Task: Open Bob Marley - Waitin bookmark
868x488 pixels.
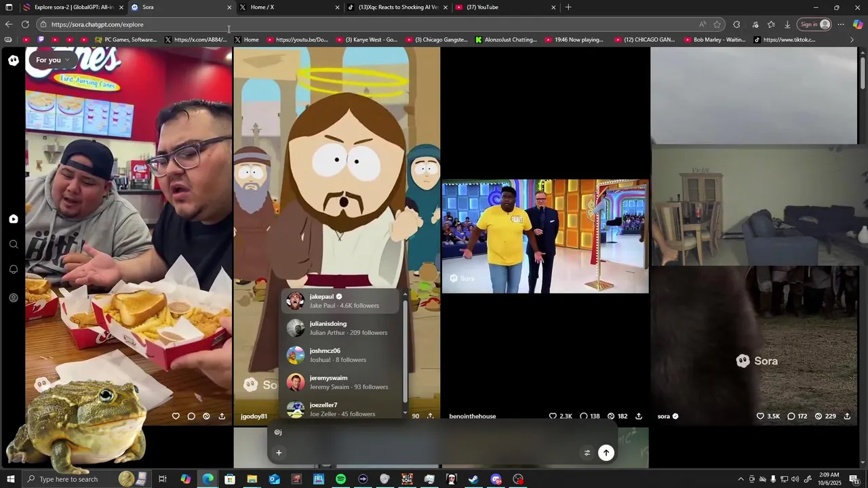Action: [715, 39]
